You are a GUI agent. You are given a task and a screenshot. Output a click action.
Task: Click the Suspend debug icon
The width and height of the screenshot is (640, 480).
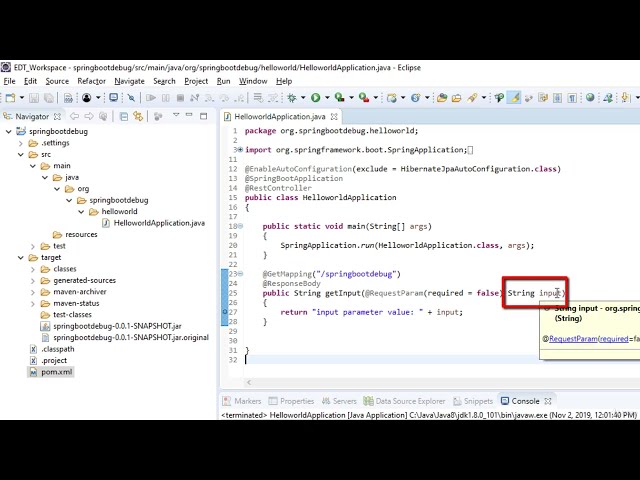[166, 98]
